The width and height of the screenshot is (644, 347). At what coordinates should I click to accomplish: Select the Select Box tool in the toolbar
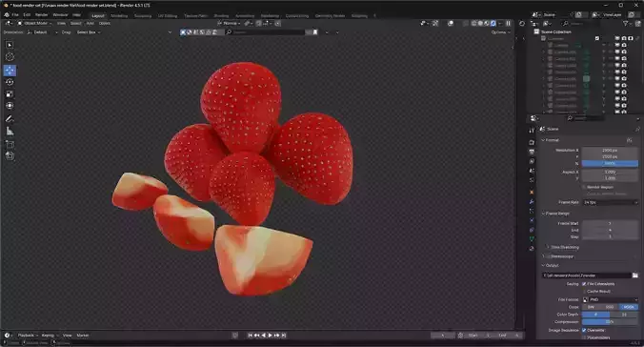tap(10, 45)
